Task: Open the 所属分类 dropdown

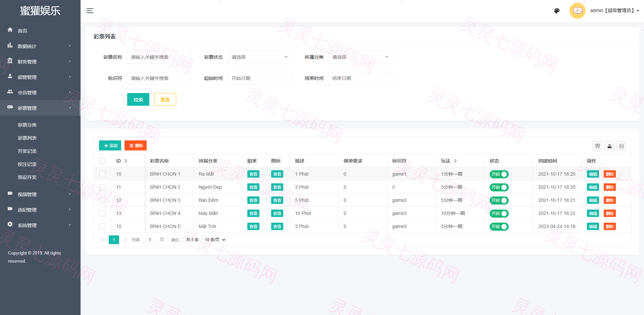Action: tap(360, 57)
